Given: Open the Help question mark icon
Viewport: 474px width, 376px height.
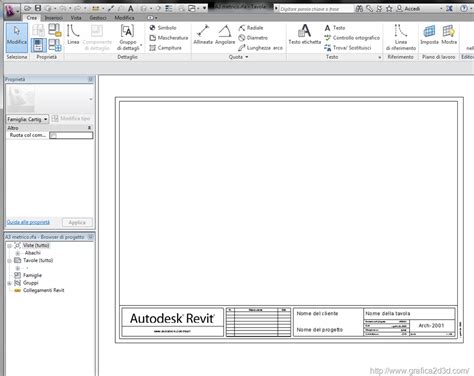Looking at the screenshot, I should pos(464,9).
